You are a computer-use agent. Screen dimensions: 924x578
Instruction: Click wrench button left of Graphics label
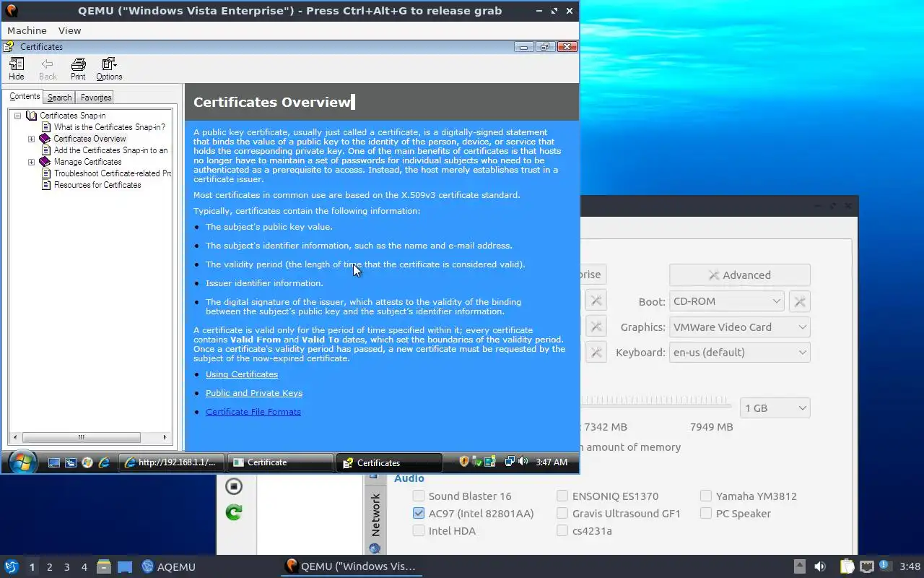(x=596, y=327)
